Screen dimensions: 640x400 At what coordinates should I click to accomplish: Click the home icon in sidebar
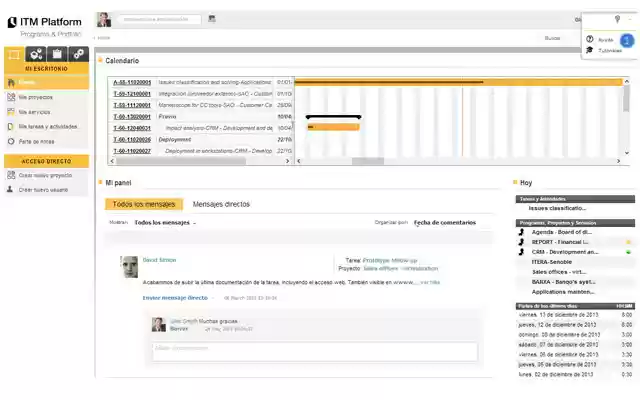tap(11, 83)
